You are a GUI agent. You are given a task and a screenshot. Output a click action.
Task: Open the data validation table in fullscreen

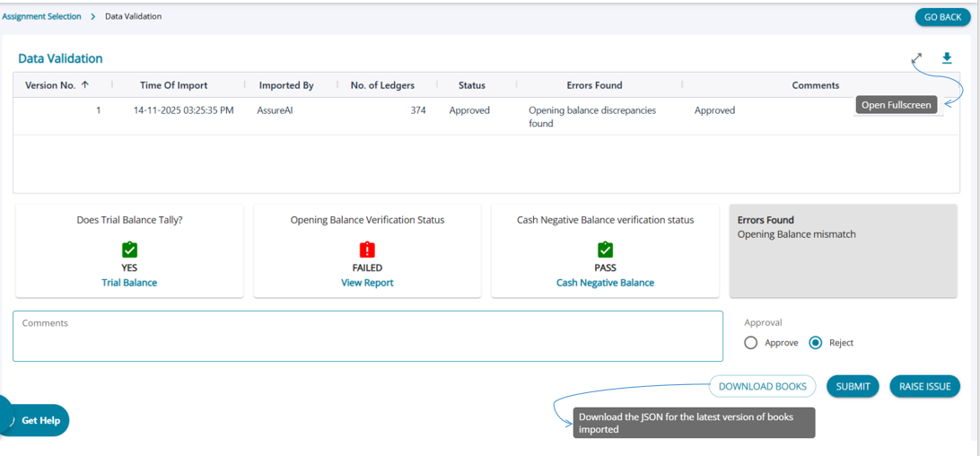[x=916, y=59]
